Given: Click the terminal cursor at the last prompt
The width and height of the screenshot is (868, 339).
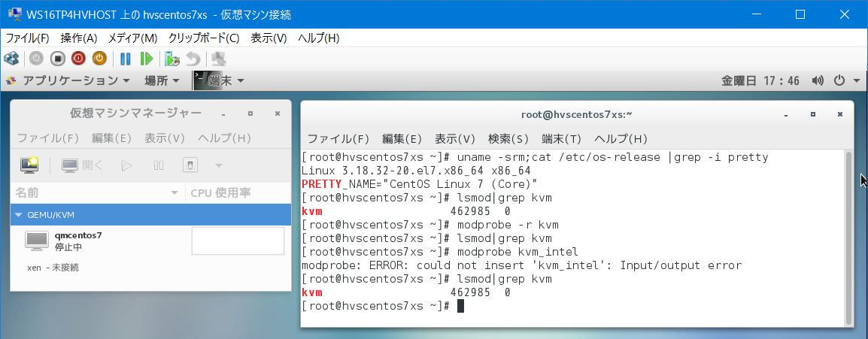Looking at the screenshot, I should 460,306.
